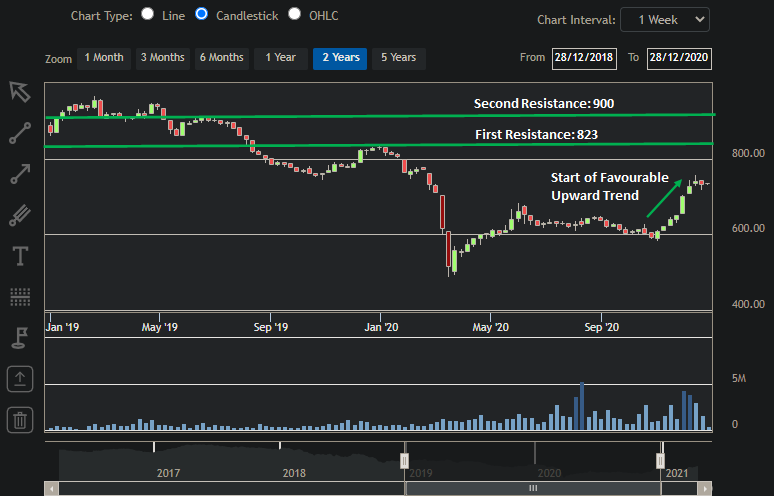
Task: Select the arrow cursor tool
Action: [20, 91]
